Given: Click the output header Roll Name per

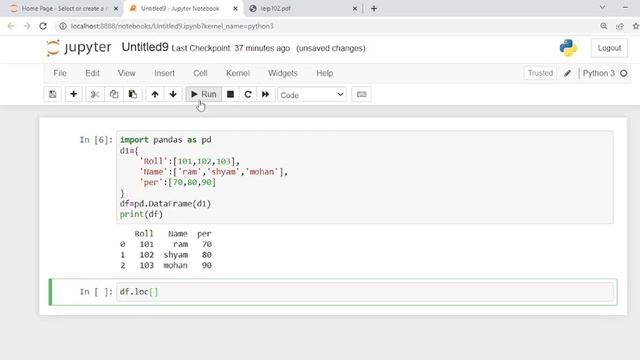Looking at the screenshot, I should 173,233.
